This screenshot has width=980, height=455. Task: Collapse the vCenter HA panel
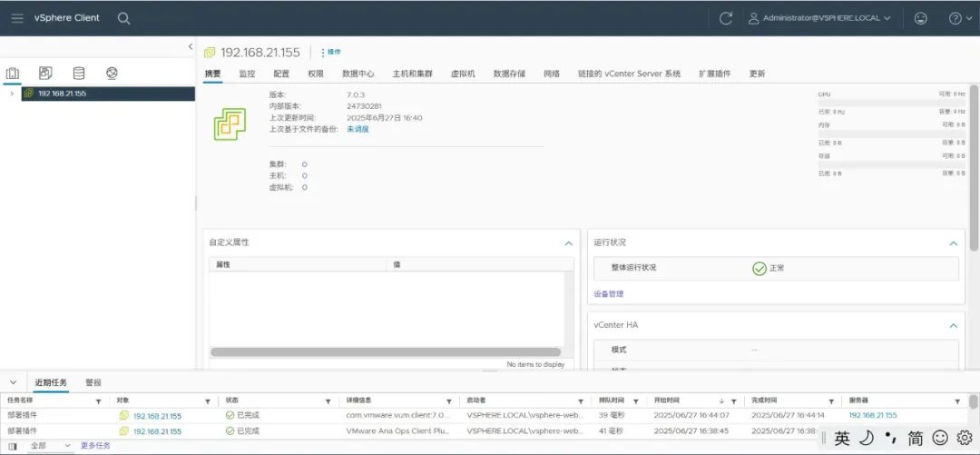(953, 325)
